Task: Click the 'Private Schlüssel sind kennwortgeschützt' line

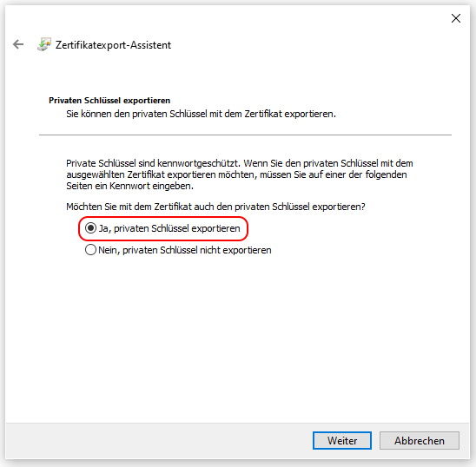Action: (240, 163)
